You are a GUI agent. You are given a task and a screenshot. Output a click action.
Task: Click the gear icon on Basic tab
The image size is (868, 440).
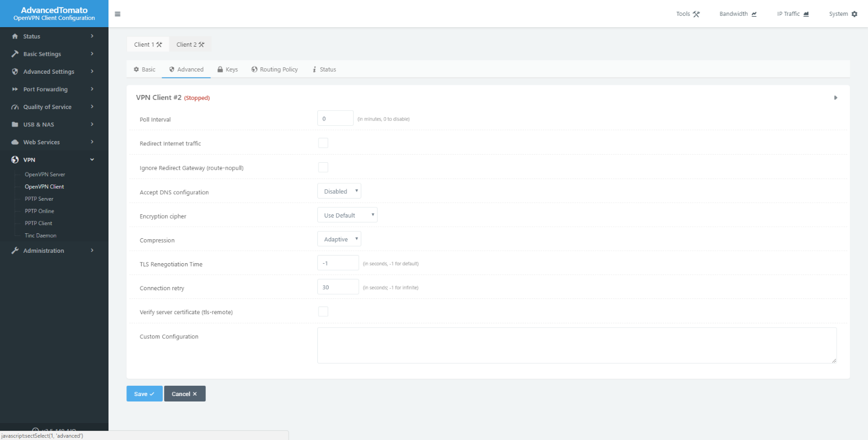(136, 69)
